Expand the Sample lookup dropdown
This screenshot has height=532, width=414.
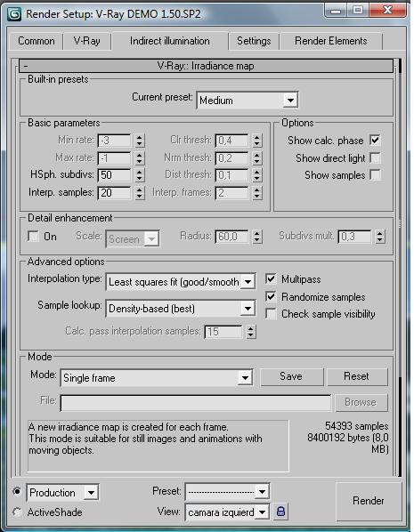(181, 308)
